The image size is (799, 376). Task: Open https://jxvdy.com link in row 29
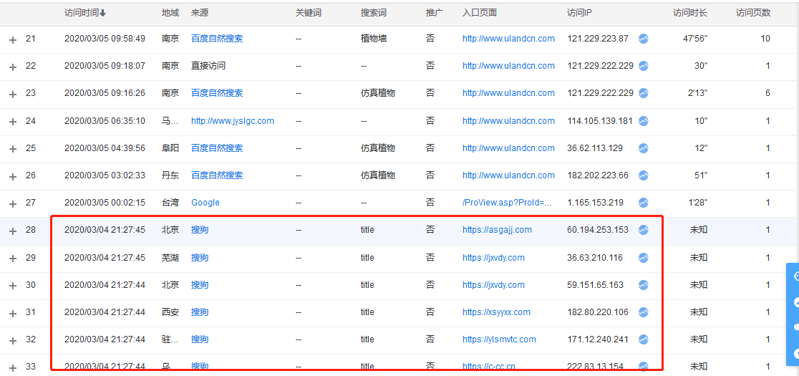pyautogui.click(x=494, y=258)
